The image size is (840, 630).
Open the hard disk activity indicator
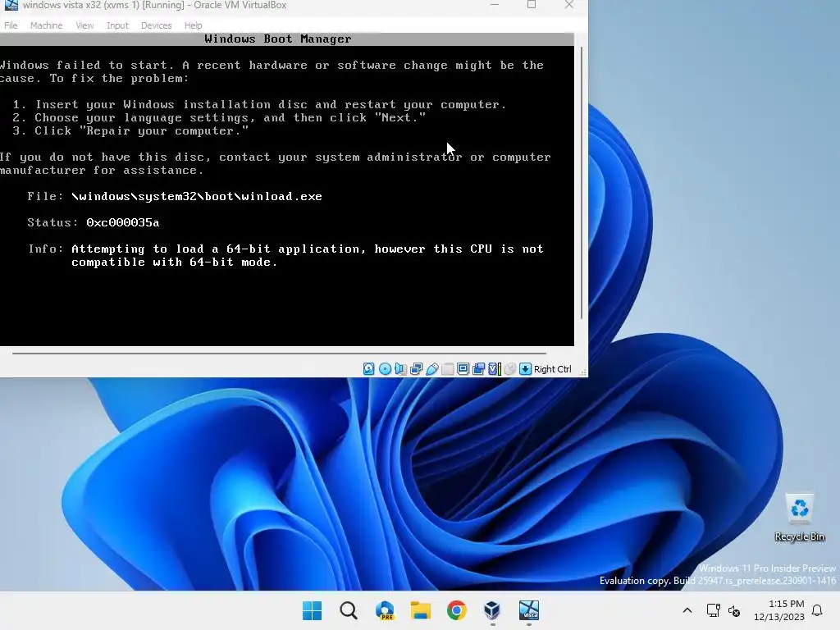(368, 369)
